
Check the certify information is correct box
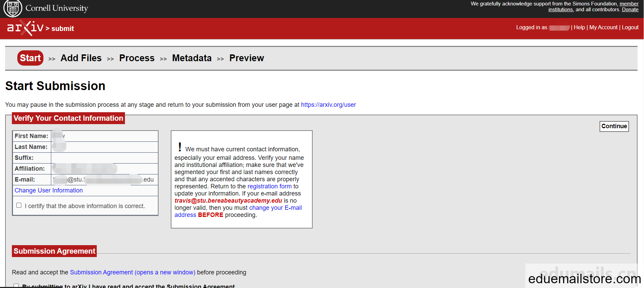click(19, 205)
